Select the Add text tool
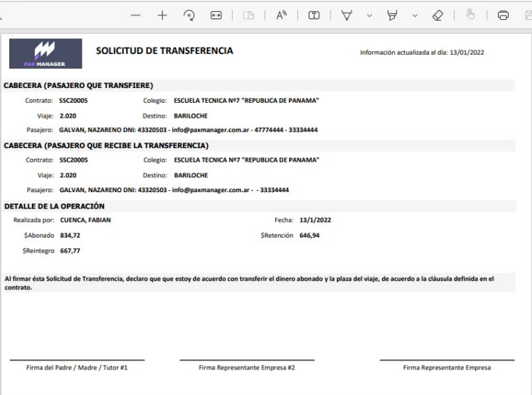The width and height of the screenshot is (532, 395). (314, 16)
